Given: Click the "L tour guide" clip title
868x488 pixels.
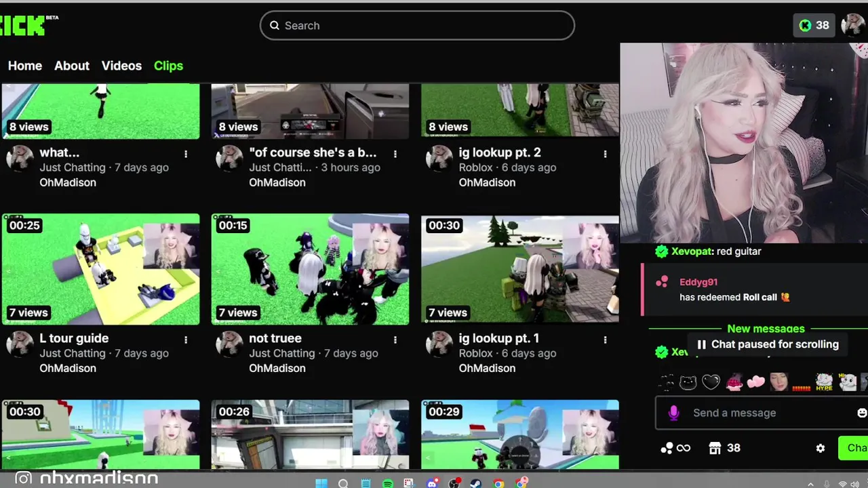Looking at the screenshot, I should click(74, 338).
